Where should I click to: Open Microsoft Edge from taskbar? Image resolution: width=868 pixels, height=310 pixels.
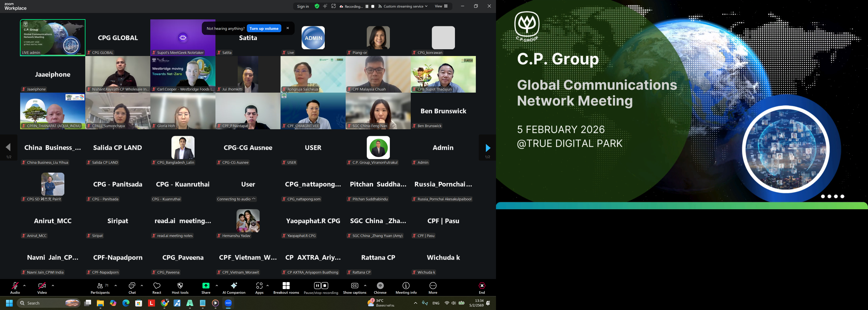tap(126, 303)
